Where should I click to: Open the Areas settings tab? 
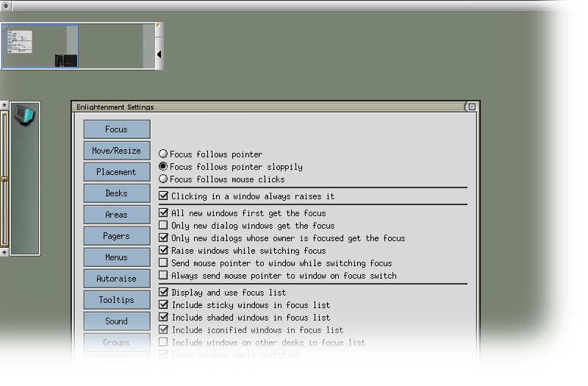point(117,215)
